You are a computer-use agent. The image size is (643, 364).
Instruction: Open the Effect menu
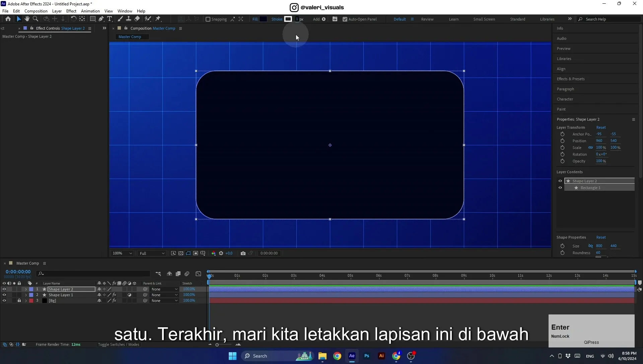[x=71, y=11]
